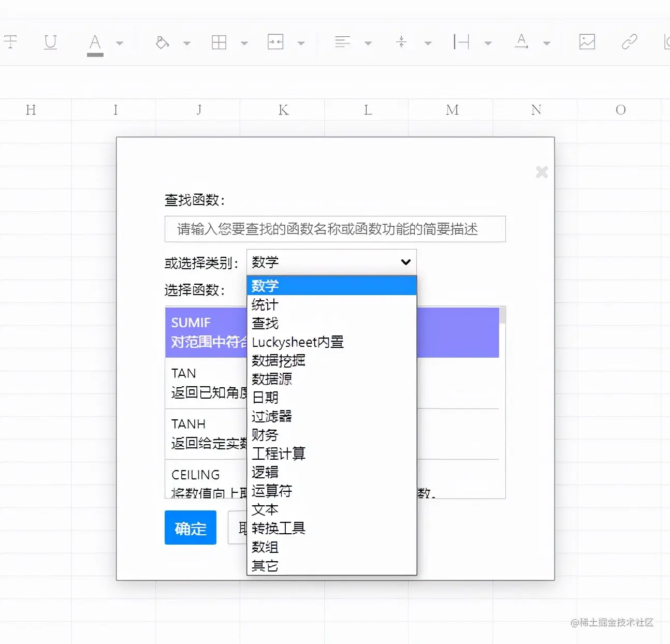This screenshot has width=670, height=644.
Task: Click the 确定 confirm button
Action: click(191, 528)
